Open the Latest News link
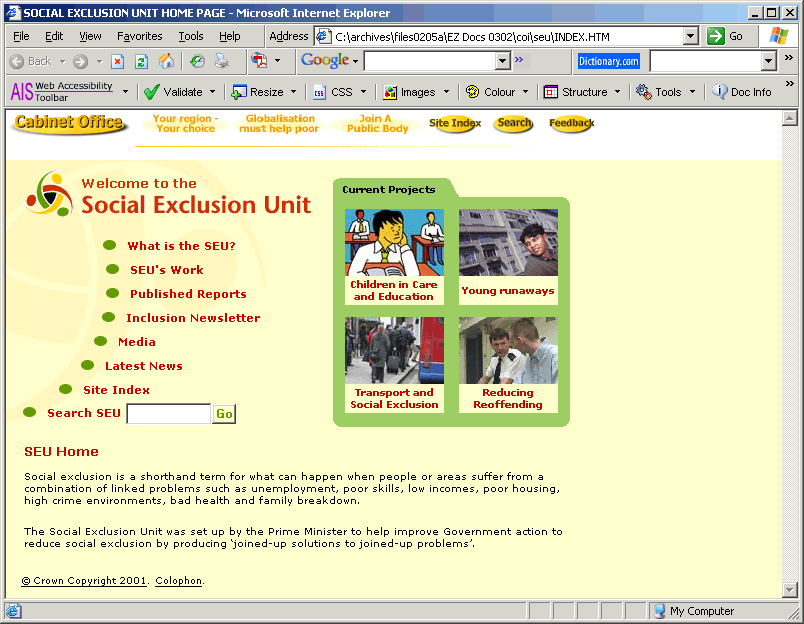804x624 pixels. click(x=144, y=366)
